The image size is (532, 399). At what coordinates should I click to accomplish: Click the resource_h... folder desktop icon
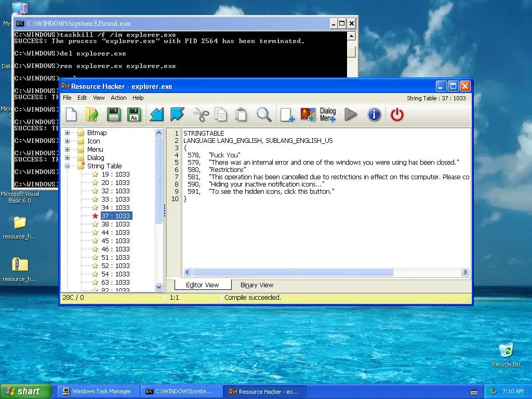pos(20,222)
